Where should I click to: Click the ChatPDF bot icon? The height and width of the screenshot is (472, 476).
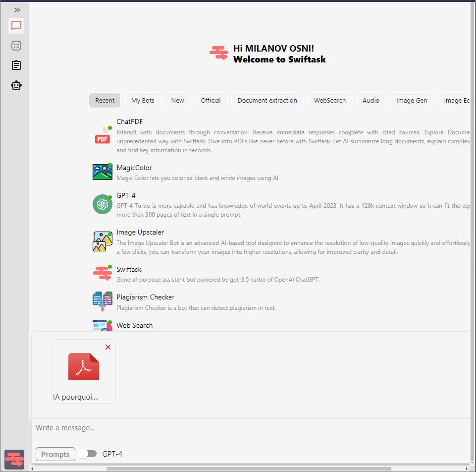pos(103,135)
